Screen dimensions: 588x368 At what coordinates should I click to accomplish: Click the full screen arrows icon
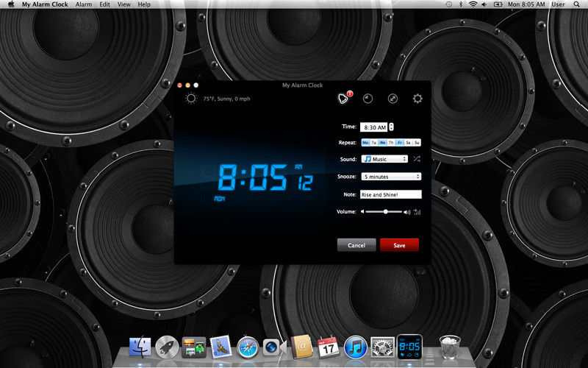coord(392,99)
